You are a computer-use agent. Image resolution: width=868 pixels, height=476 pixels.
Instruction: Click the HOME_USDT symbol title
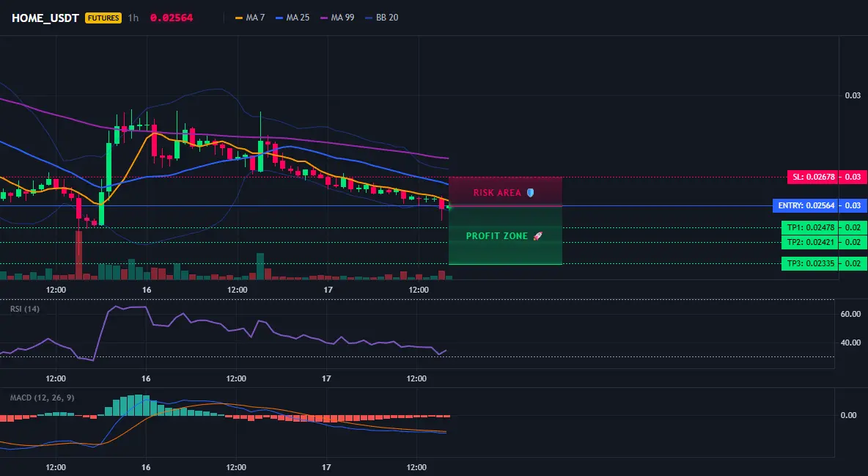tap(45, 18)
